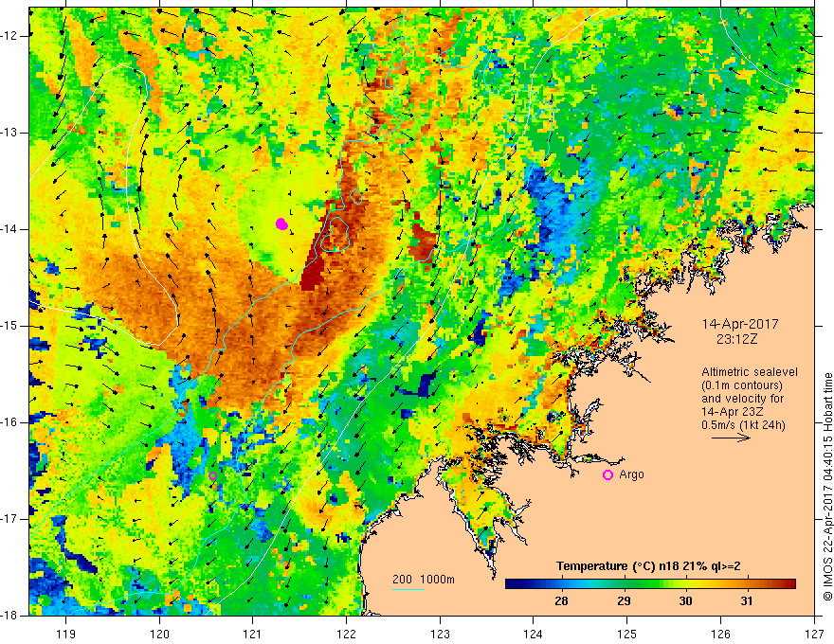Click the '-17' latitude axis label
This screenshot has width=834, height=644.
(9, 519)
